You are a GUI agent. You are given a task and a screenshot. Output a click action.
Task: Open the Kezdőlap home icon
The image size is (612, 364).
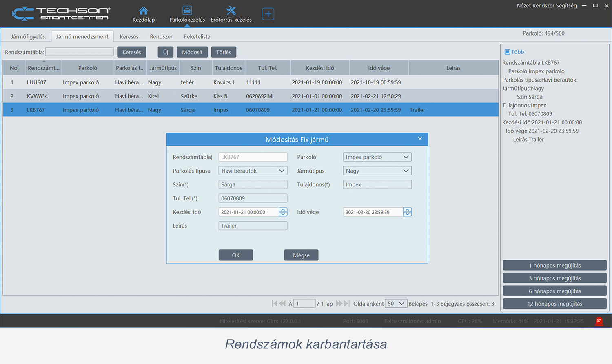tap(143, 11)
